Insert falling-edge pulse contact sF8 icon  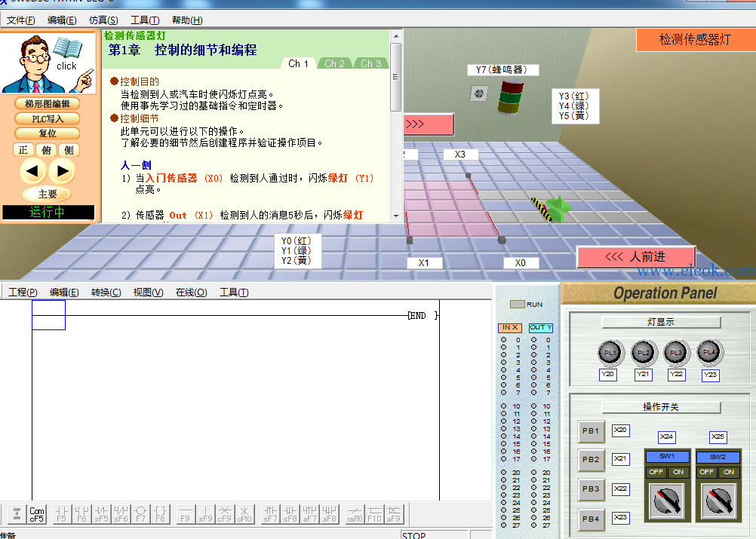(290, 514)
